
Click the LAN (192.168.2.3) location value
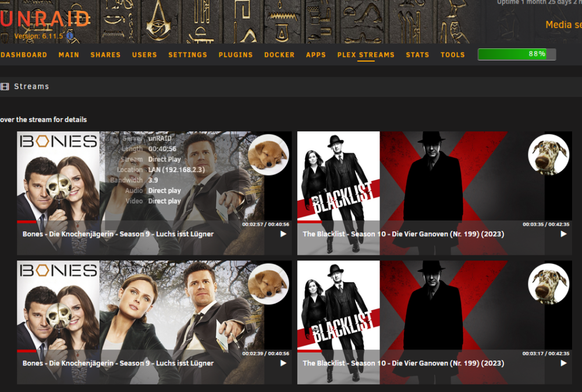tap(176, 169)
